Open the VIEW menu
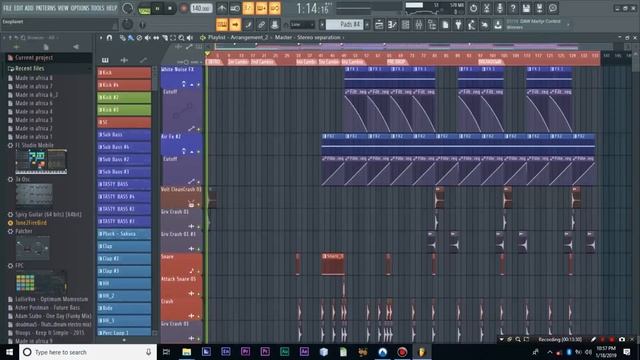Image resolution: width=640 pixels, height=360 pixels. (63, 8)
